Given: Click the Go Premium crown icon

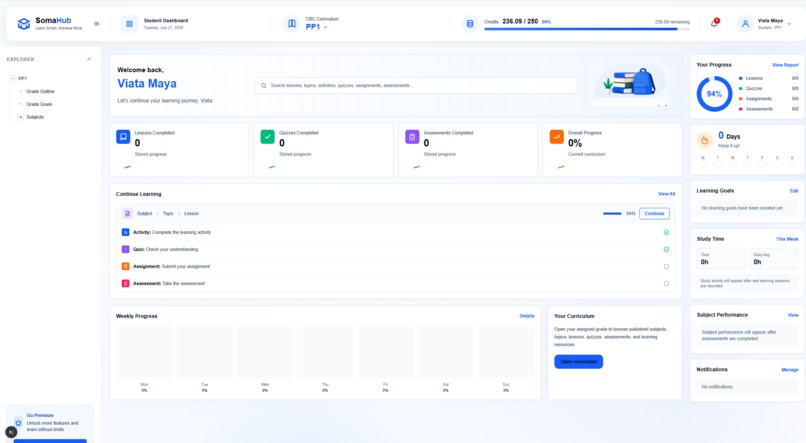Looking at the screenshot, I should (19, 422).
